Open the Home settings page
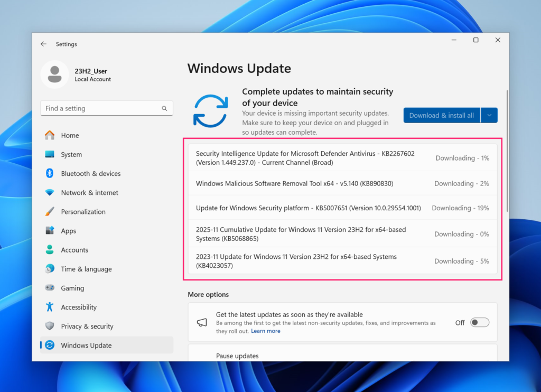Viewport: 541px width, 392px height. pyautogui.click(x=107, y=135)
